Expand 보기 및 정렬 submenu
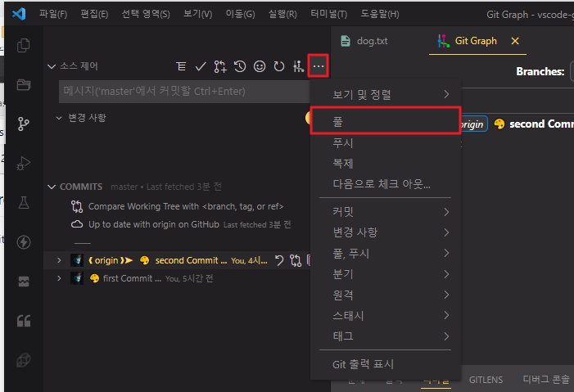 click(x=386, y=94)
